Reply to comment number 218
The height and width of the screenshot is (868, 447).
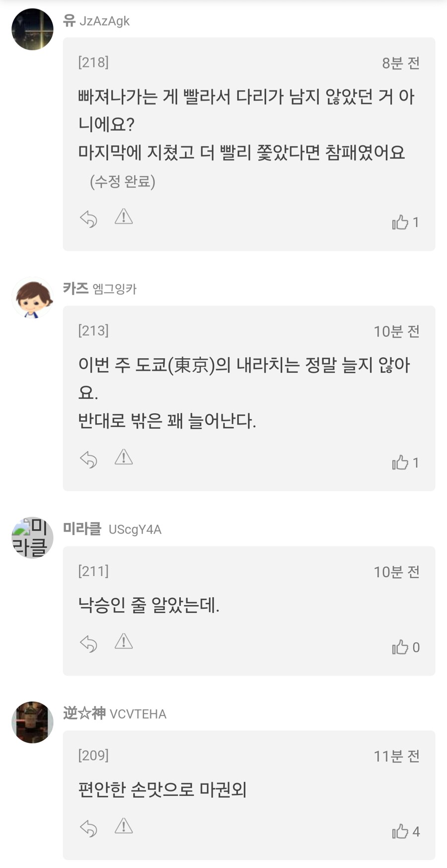tap(88, 219)
